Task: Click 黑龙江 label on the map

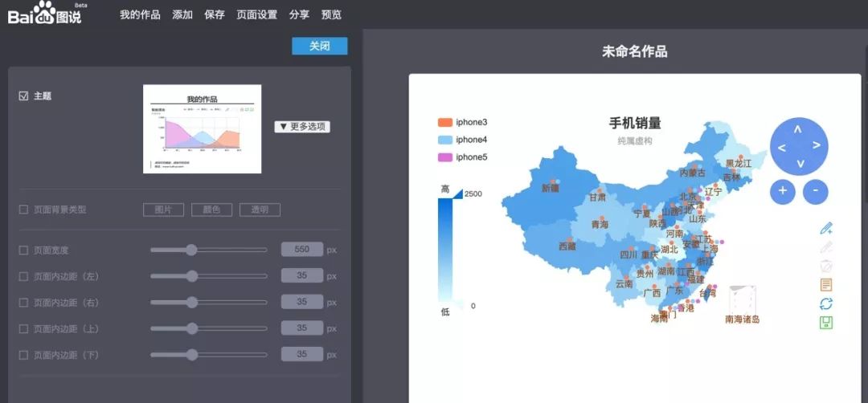Action: 739,164
